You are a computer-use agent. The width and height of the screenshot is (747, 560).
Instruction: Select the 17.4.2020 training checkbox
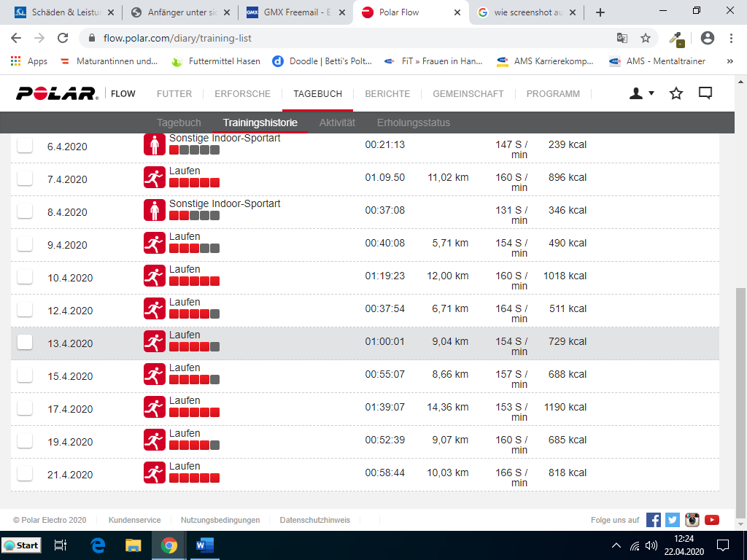(x=25, y=408)
